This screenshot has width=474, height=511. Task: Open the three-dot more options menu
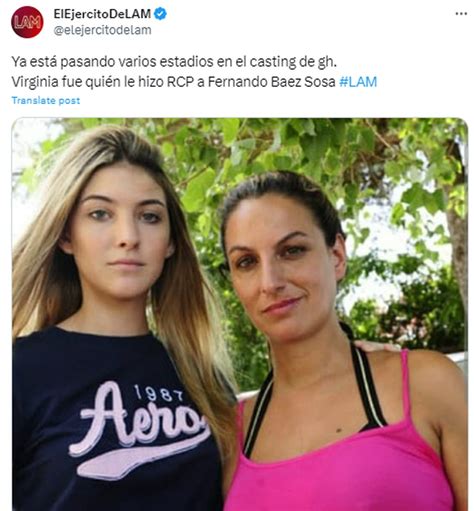(x=461, y=14)
